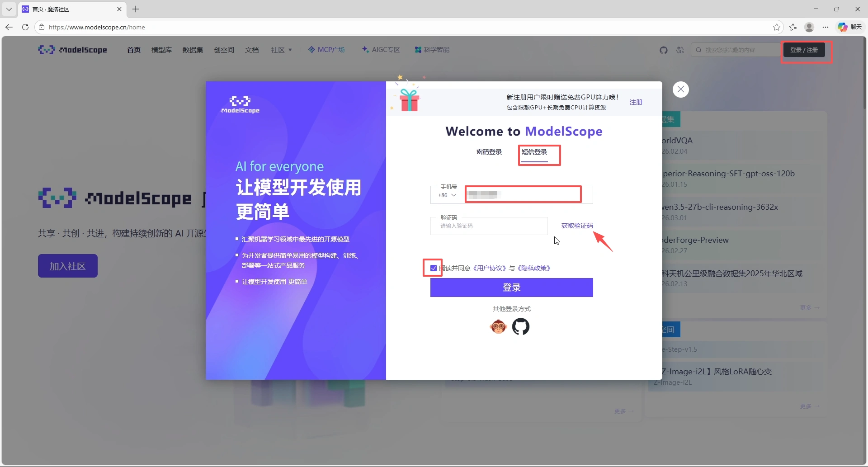Open the browser favorites list icon
868x467 pixels.
(x=793, y=27)
